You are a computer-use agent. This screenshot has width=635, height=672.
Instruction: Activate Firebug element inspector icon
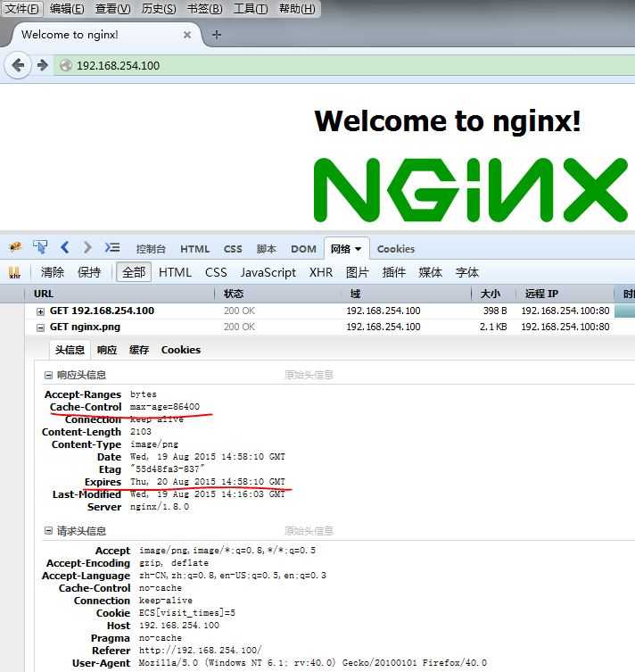(40, 247)
